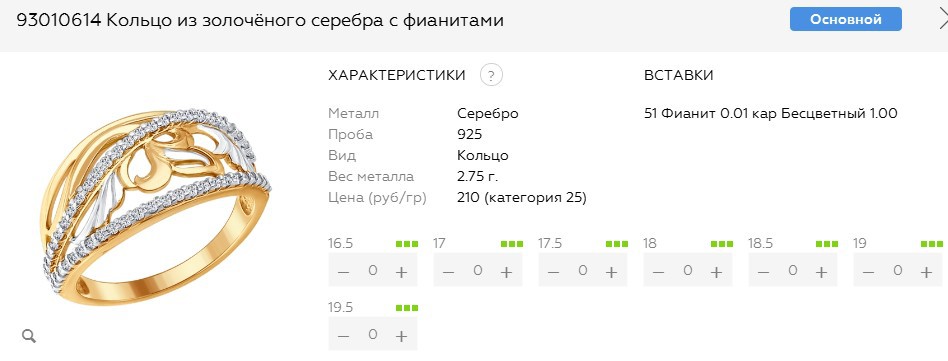
Task: Add one ring of size 17.5
Action: [611, 272]
